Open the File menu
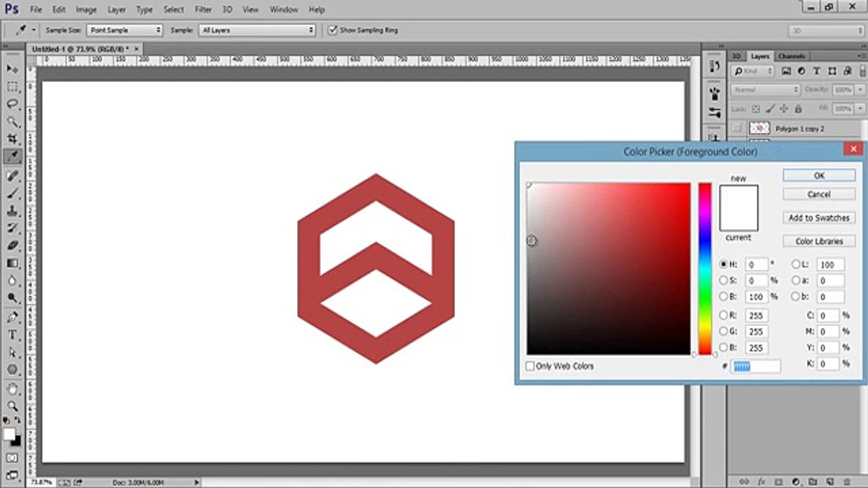Image resolution: width=868 pixels, height=488 pixels. pos(36,9)
